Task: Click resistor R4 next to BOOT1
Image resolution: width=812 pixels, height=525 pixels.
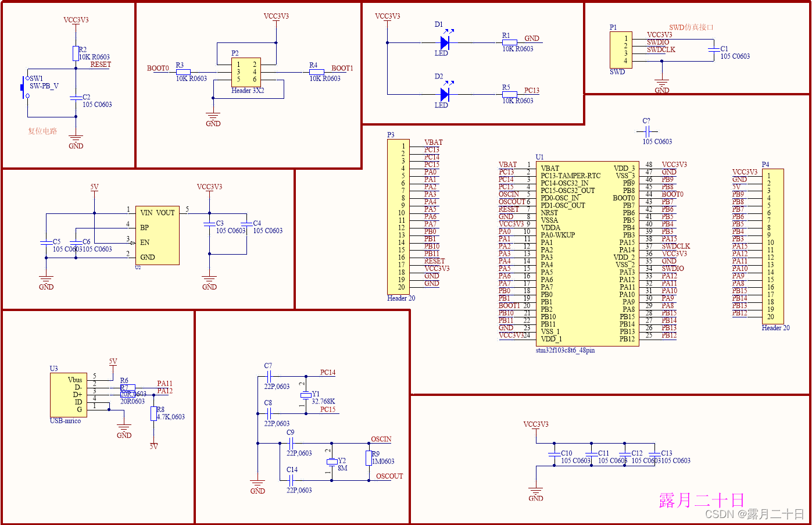Action: [317, 73]
